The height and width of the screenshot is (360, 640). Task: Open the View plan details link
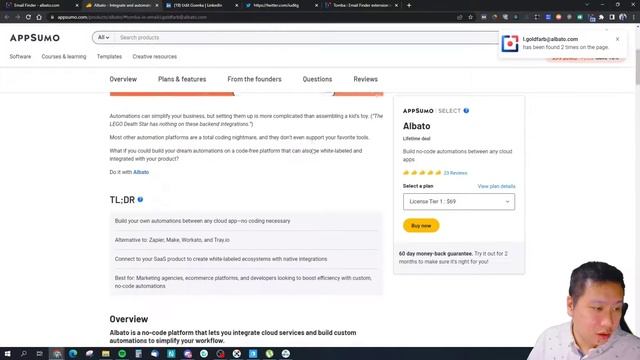(496, 186)
